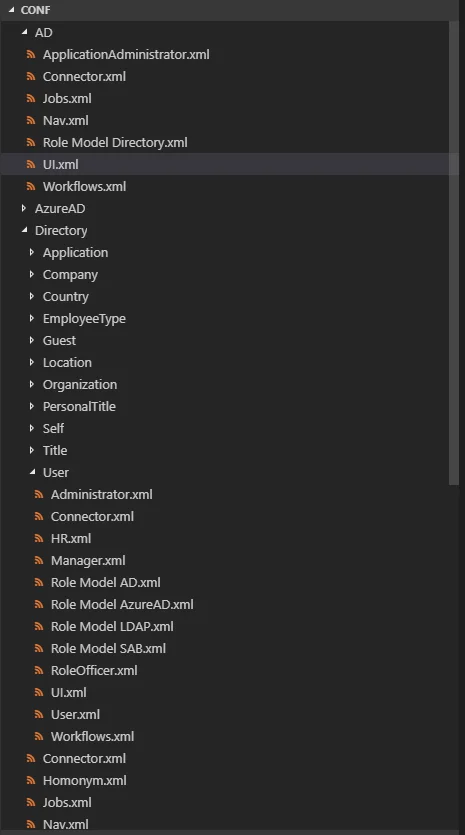Collapse the User folder arrow
Screen dimensions: 465x835
pyautogui.click(x=32, y=472)
